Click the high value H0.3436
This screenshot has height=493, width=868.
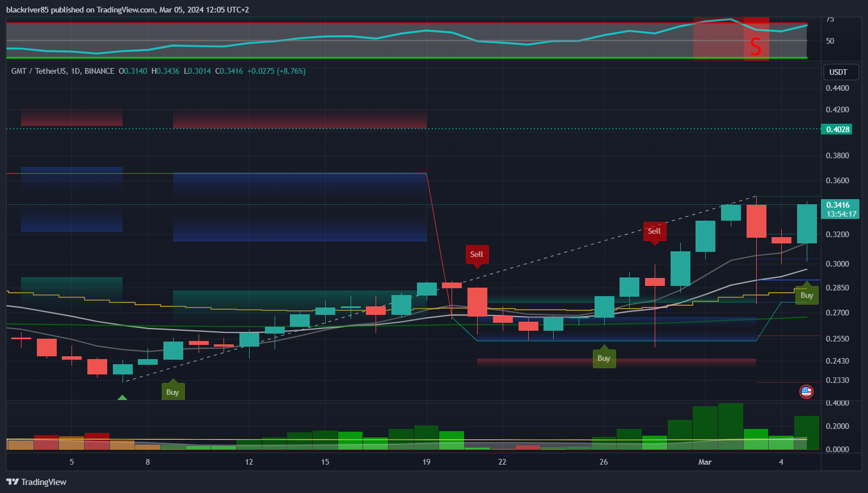[165, 71]
